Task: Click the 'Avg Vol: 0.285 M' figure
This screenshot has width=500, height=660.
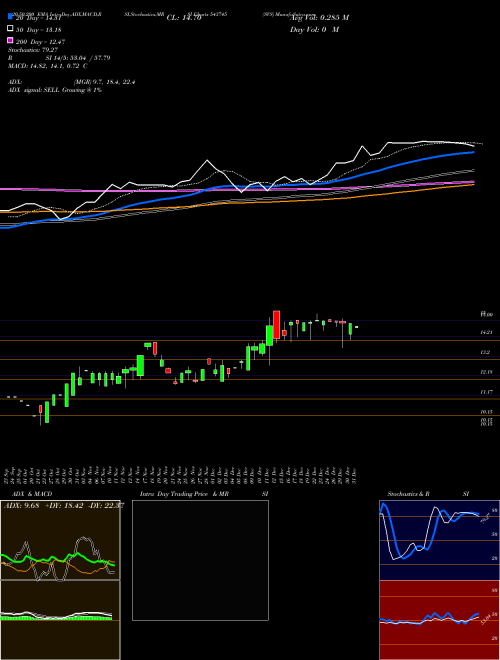Action: [320, 18]
